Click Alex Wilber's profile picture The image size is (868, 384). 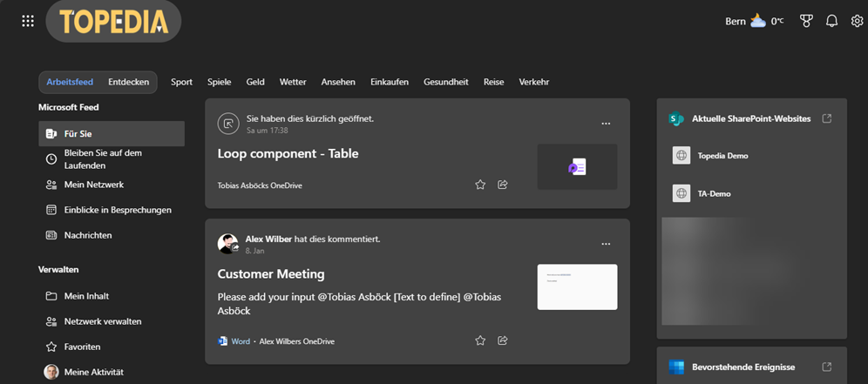(227, 244)
